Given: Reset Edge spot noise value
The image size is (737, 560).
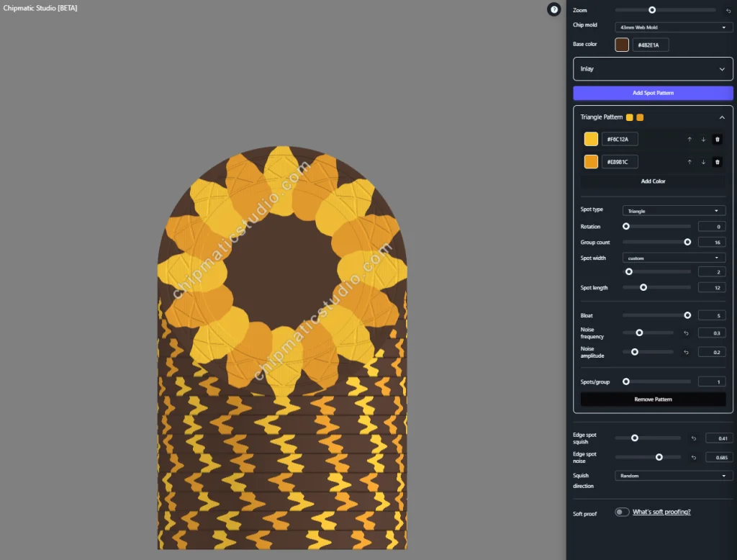Looking at the screenshot, I should tap(694, 458).
